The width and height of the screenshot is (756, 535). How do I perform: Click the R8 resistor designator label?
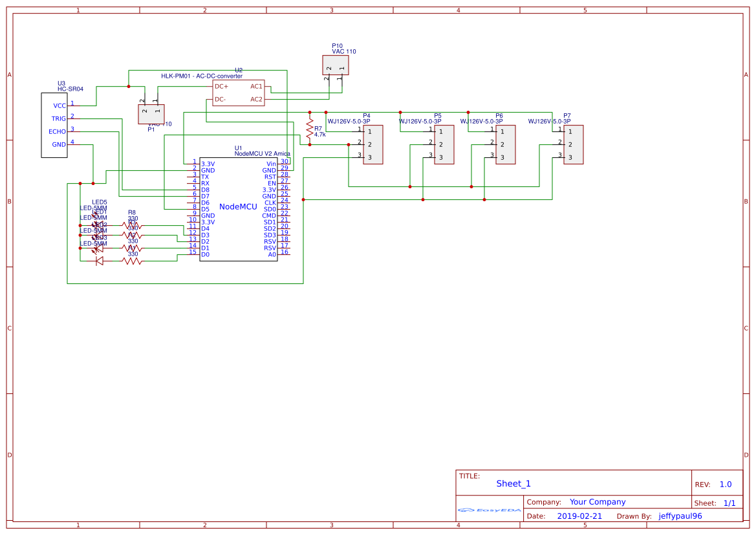tap(132, 212)
